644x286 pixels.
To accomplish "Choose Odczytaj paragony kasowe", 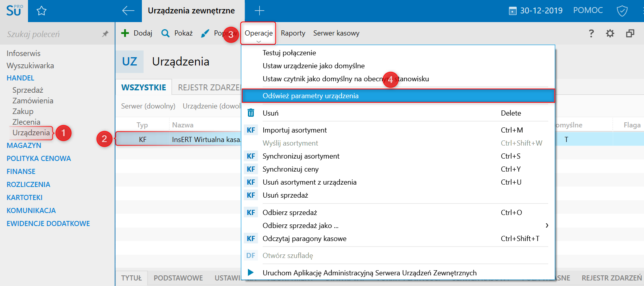I will coord(398,239).
